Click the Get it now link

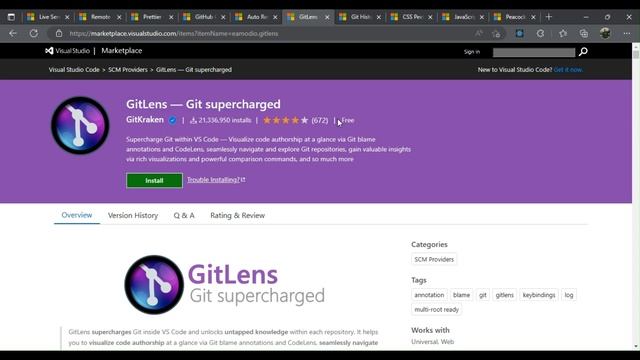click(568, 70)
